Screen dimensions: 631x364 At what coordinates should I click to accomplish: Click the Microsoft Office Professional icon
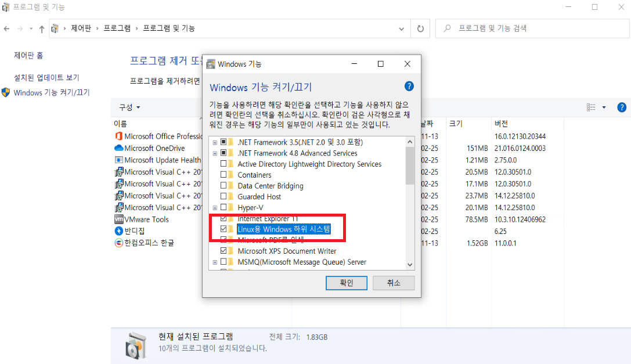click(x=119, y=136)
